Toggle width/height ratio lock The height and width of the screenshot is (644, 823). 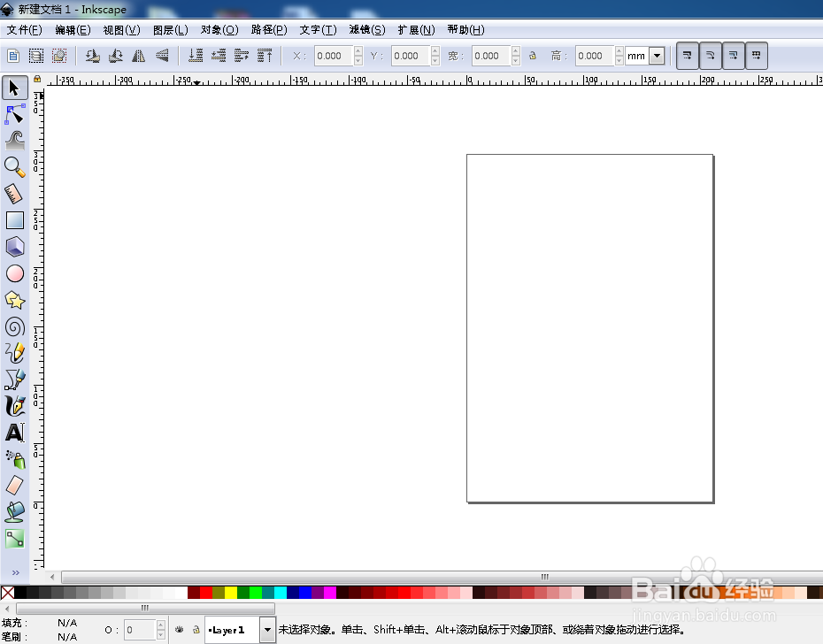tap(533, 56)
